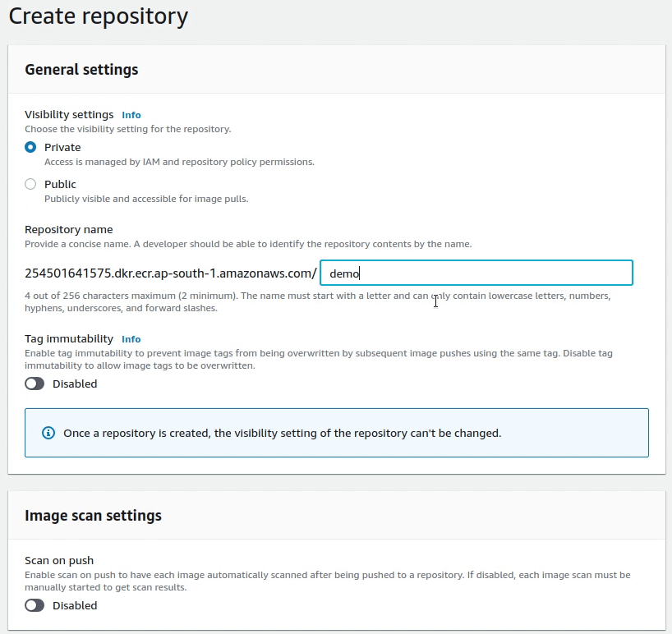Choose the Public visibility radio button
The width and height of the screenshot is (672, 634).
click(x=30, y=185)
